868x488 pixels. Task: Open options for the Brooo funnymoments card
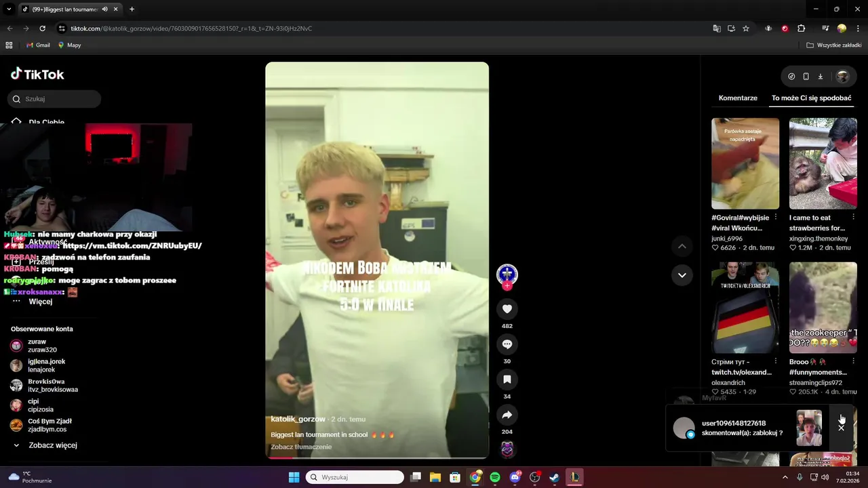(853, 361)
